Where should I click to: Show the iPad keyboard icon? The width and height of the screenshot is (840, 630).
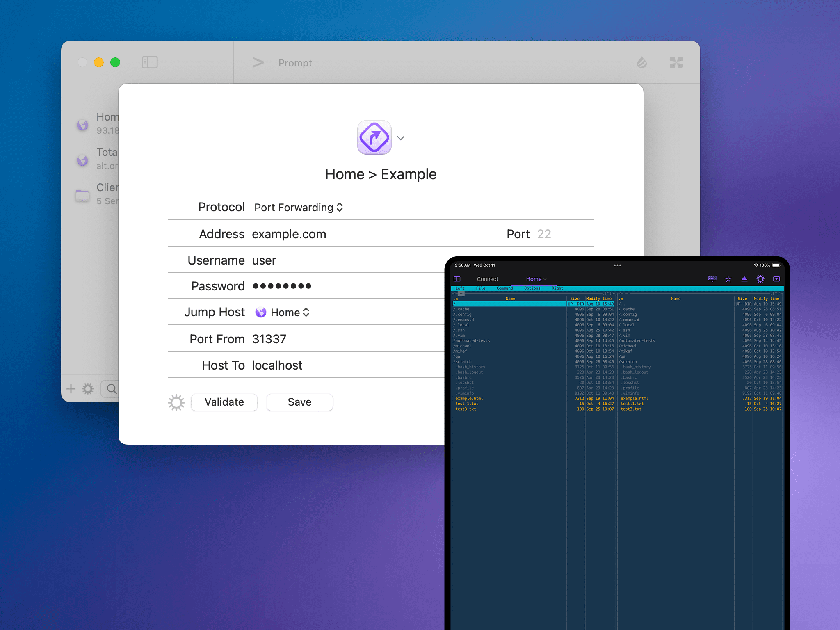pyautogui.click(x=712, y=279)
